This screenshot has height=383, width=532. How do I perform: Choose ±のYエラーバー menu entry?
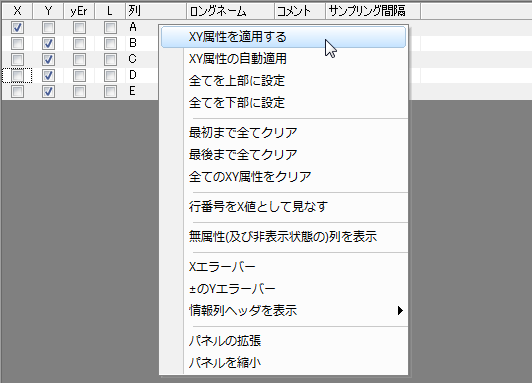pyautogui.click(x=283, y=289)
